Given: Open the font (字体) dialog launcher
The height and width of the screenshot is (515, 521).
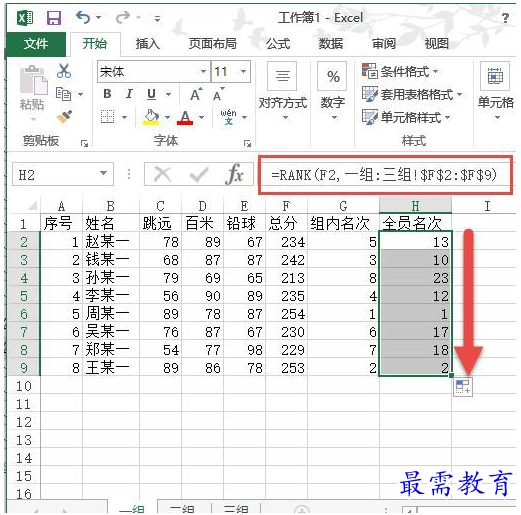Looking at the screenshot, I should (247, 144).
